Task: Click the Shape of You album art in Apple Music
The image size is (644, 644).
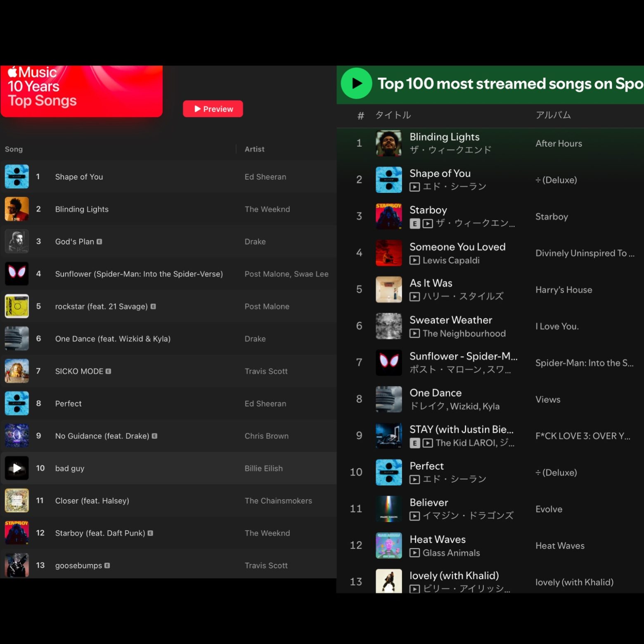Action: coord(17,177)
